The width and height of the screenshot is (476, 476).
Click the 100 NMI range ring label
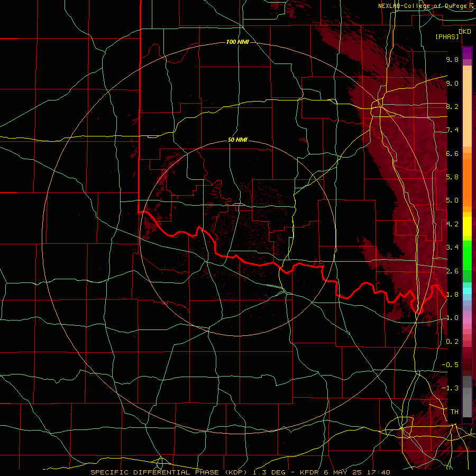coord(237,42)
